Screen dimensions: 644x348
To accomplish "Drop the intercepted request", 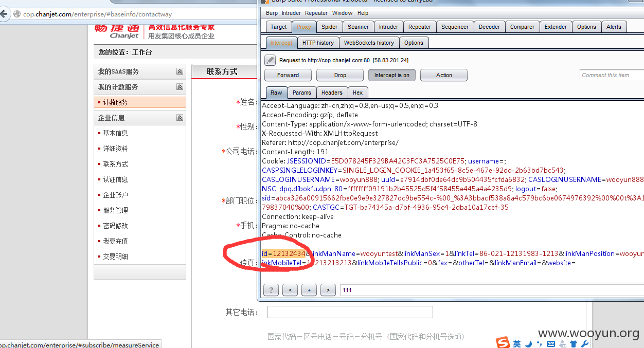I will 340,75.
